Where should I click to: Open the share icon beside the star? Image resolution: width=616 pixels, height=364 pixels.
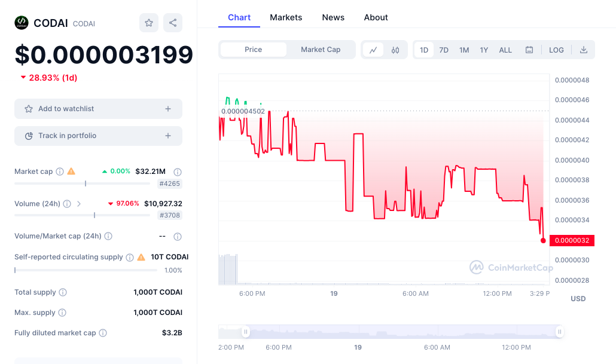click(172, 22)
